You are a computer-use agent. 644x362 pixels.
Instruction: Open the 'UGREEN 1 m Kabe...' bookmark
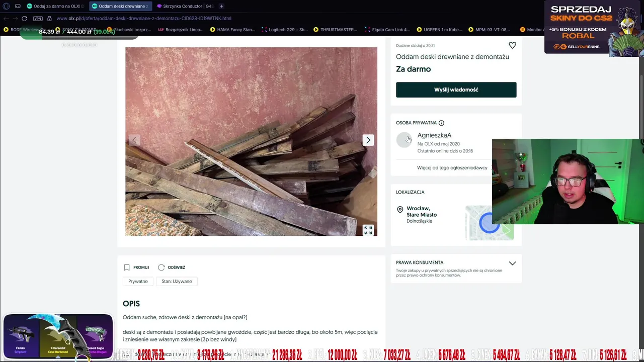click(439, 30)
